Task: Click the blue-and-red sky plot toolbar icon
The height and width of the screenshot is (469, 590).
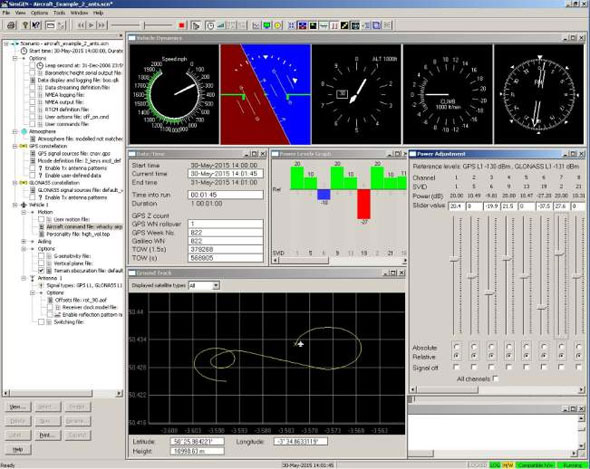Action: (302, 26)
